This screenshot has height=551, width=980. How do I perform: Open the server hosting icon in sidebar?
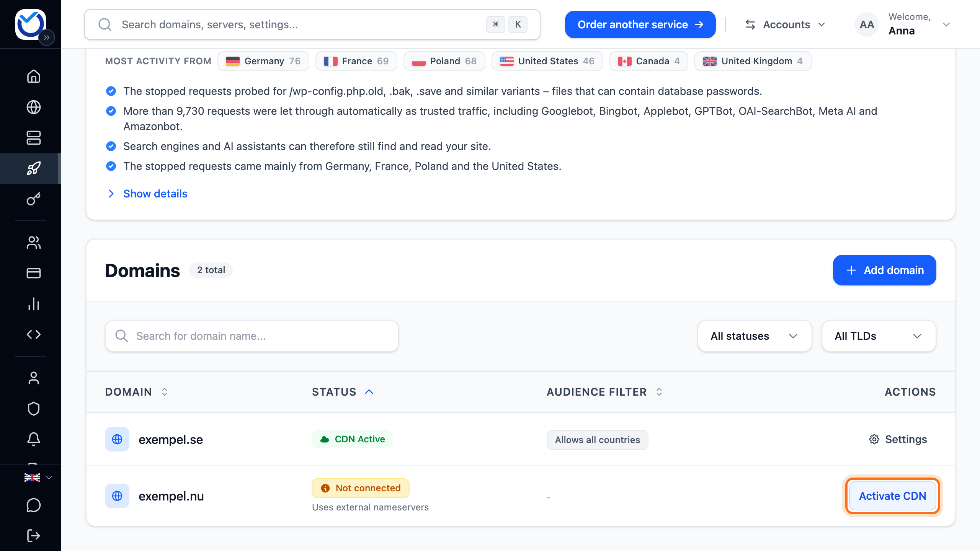(x=34, y=138)
